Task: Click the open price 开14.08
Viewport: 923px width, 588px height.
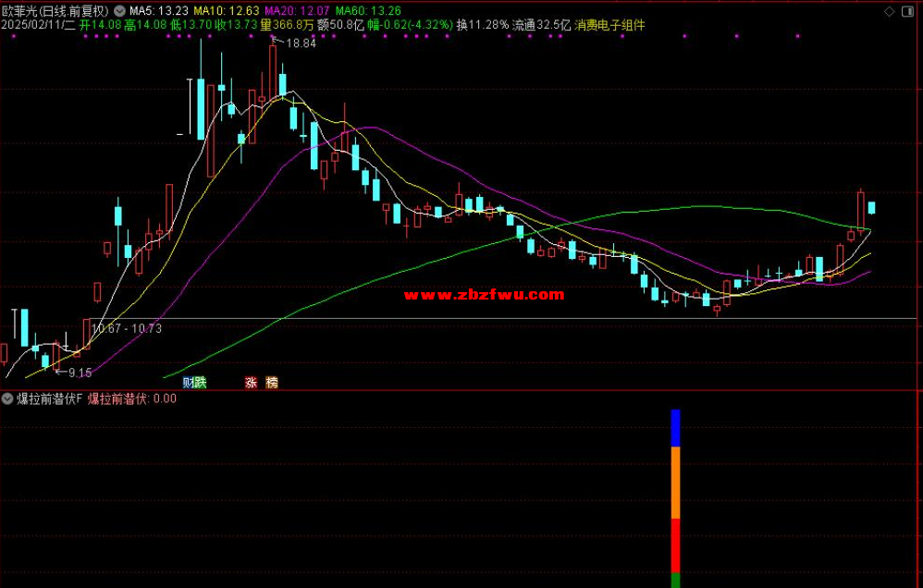Action: click(100, 25)
